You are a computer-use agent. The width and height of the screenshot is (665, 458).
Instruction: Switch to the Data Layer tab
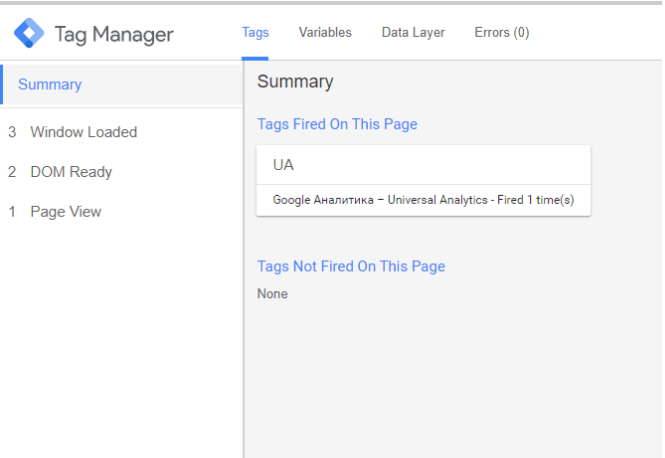413,33
